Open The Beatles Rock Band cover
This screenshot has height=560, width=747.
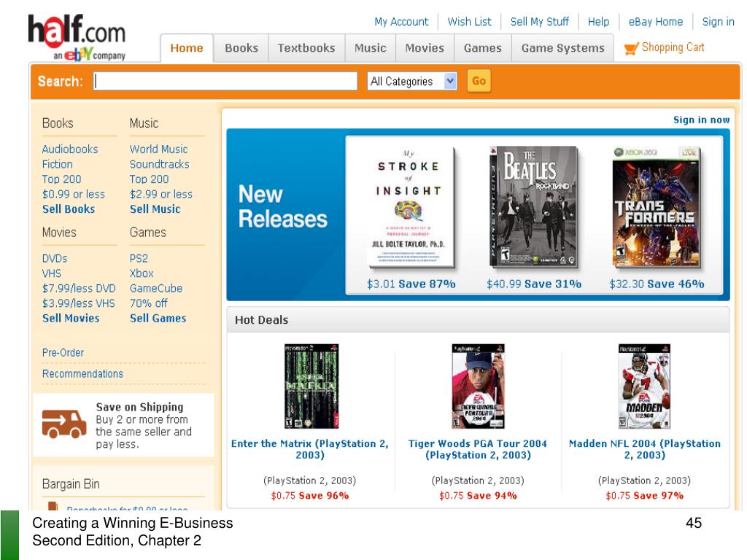click(x=533, y=206)
